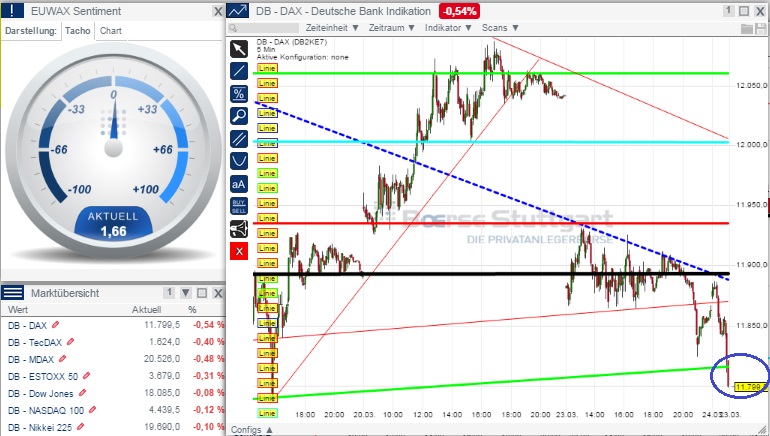
Task: Click the EUWAX Sentiment exclamation icon
Action: (12, 10)
